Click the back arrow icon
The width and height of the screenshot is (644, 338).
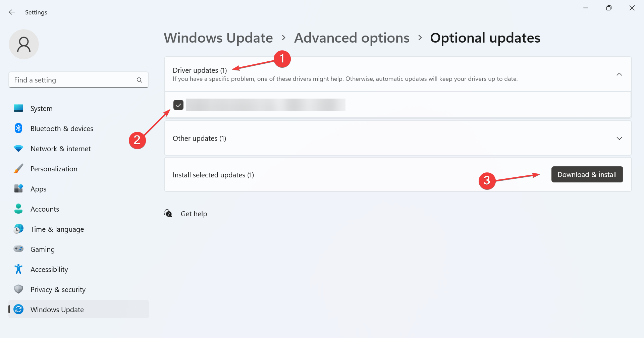coord(12,12)
